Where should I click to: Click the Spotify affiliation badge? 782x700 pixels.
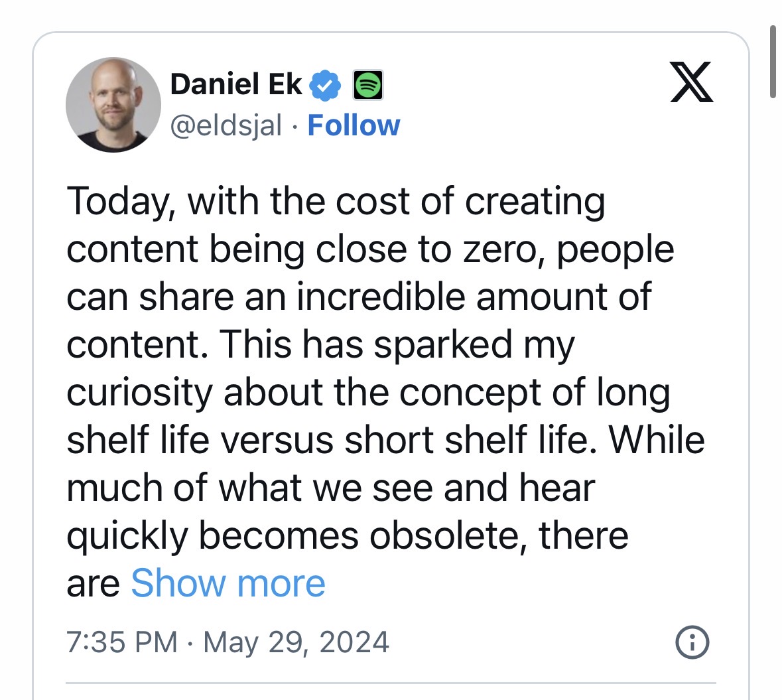tap(367, 85)
